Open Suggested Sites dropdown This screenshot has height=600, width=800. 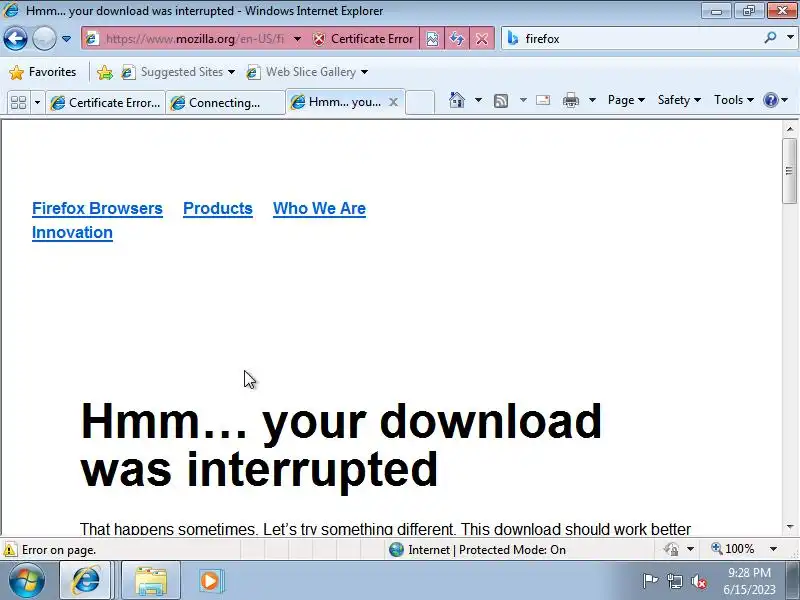(178, 72)
